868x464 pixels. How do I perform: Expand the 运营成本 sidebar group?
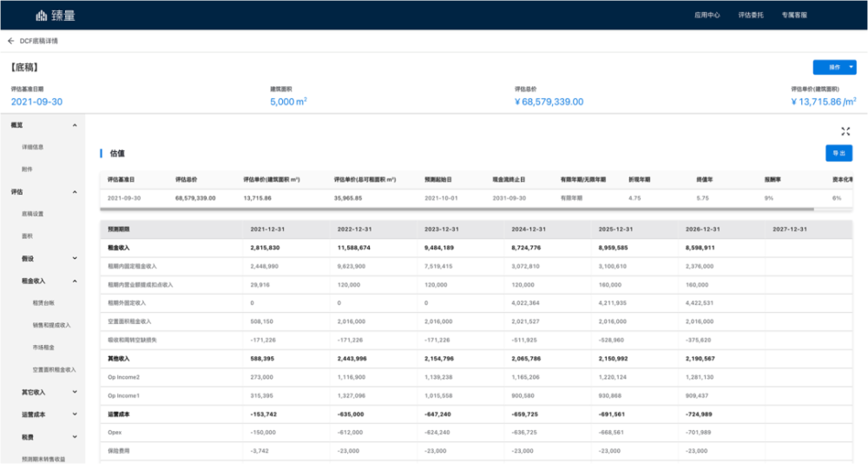76,414
